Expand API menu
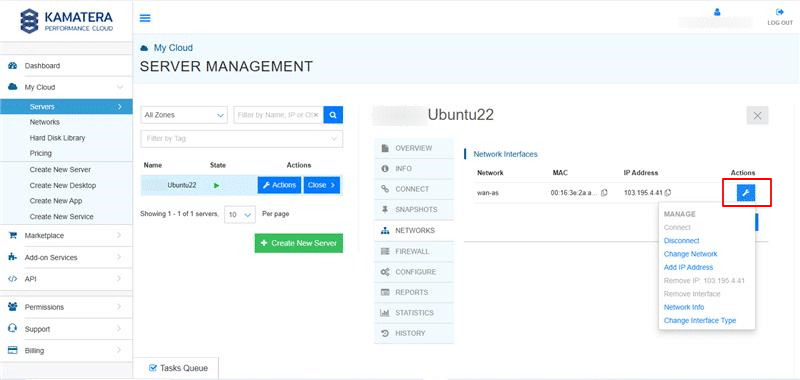 66,279
